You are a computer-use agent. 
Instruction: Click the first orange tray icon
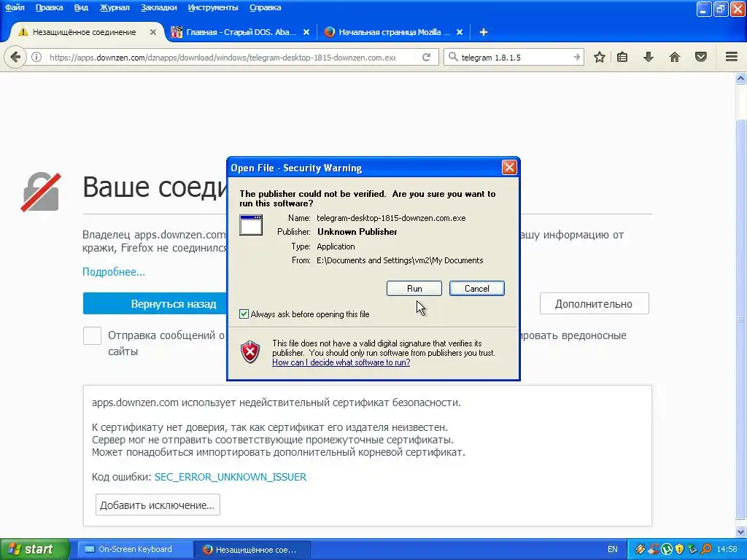pos(640,550)
